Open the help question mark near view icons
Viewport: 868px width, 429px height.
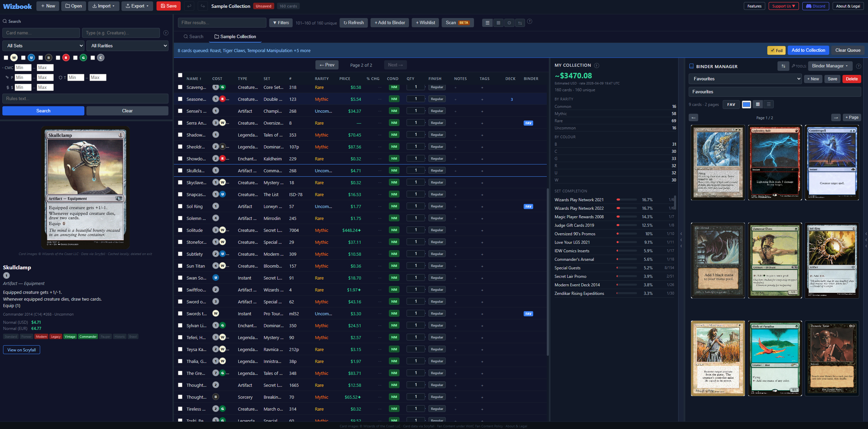529,22
